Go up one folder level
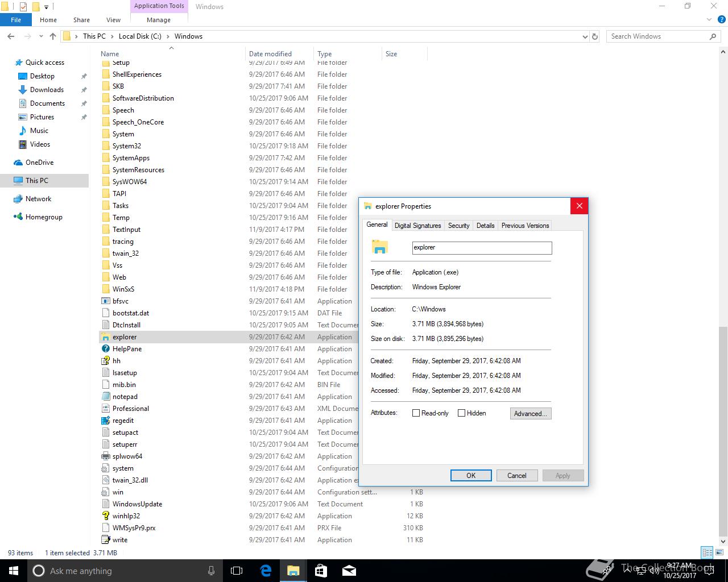Image resolution: width=728 pixels, height=582 pixels. 53,36
